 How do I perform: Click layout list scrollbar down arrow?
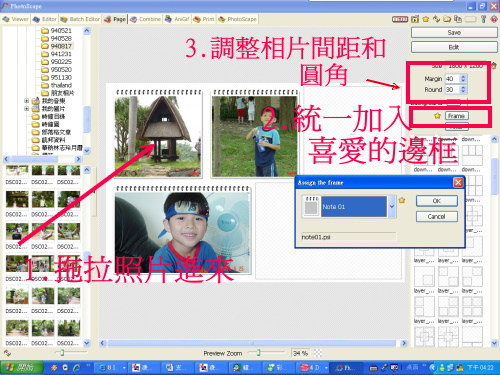tap(494, 343)
